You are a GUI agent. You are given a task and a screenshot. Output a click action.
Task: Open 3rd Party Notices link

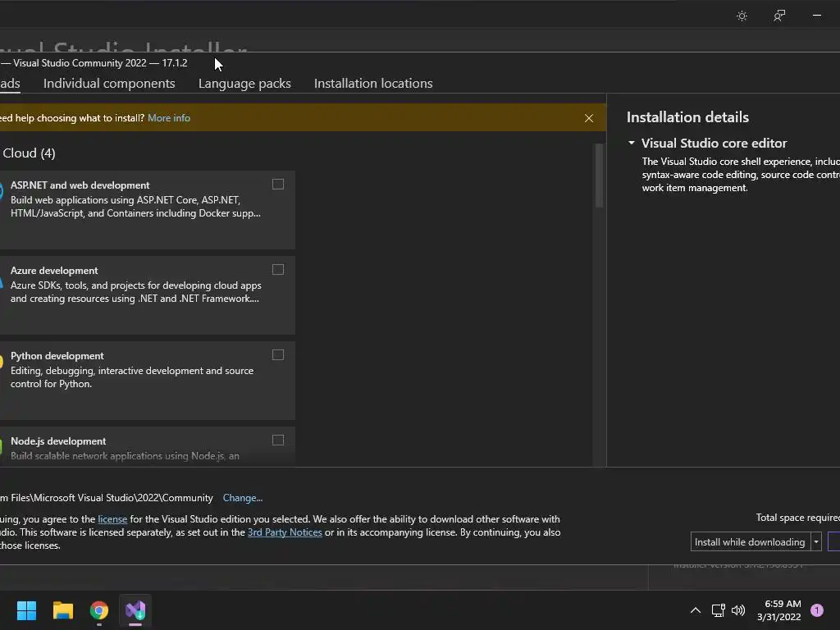[x=285, y=532]
